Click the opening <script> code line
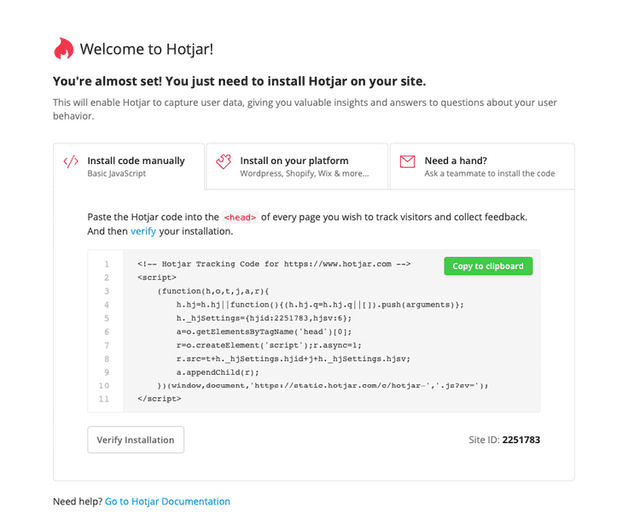This screenshot has width=640, height=526. 157,277
